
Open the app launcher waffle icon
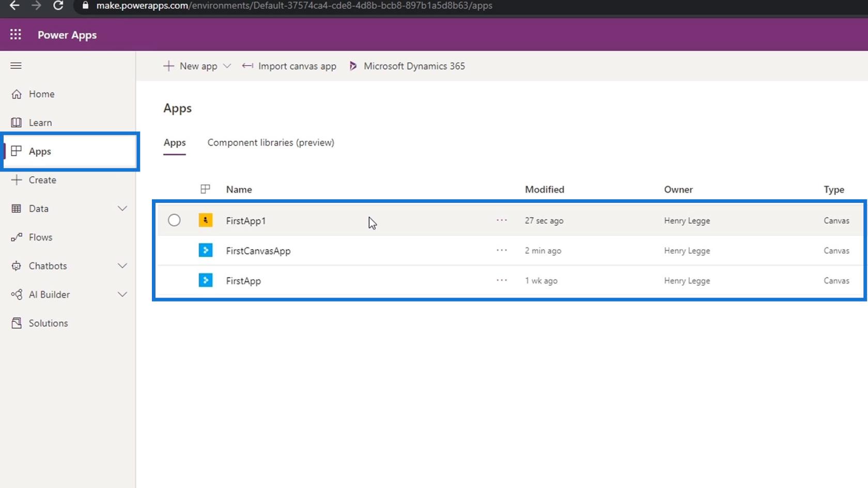point(16,35)
